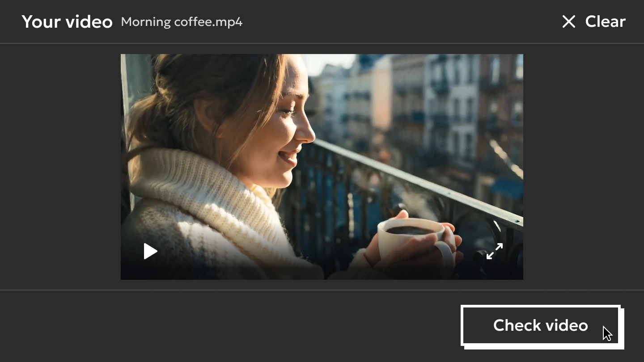
Task: Click the Your video heading
Action: pos(67,22)
